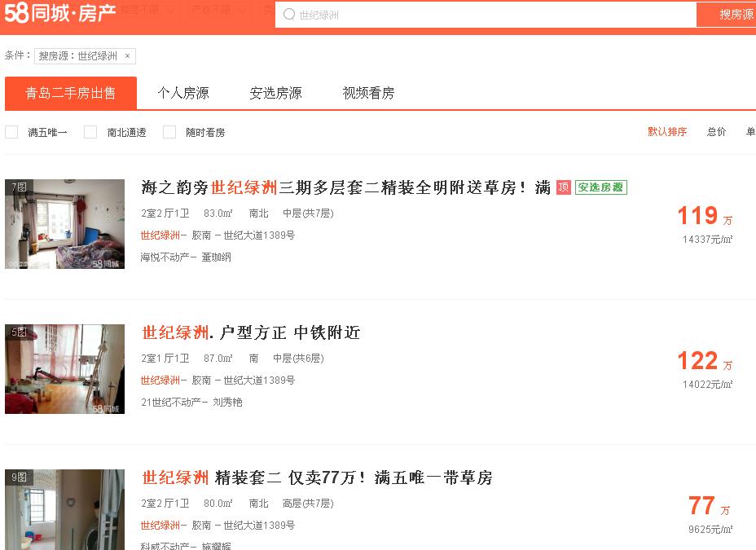Viewport: 756px width, 550px height.
Task: Open the 视频看房 tab
Action: pyautogui.click(x=367, y=93)
